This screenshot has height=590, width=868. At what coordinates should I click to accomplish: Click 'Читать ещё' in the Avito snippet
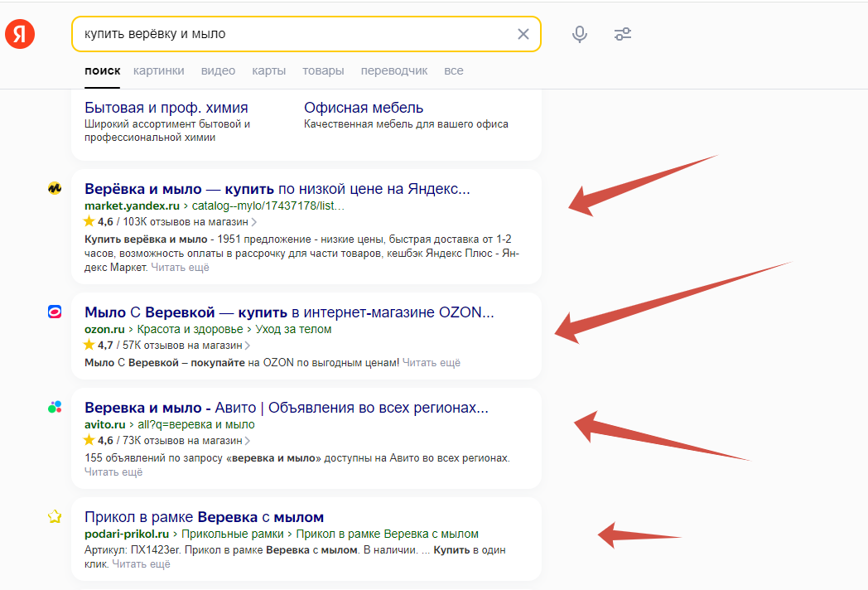pos(113,472)
